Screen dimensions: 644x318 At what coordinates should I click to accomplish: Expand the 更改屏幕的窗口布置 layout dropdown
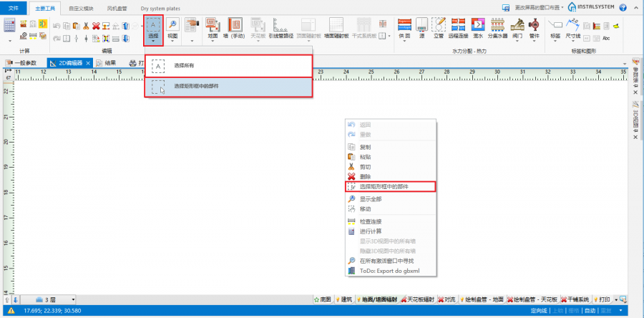click(536, 6)
